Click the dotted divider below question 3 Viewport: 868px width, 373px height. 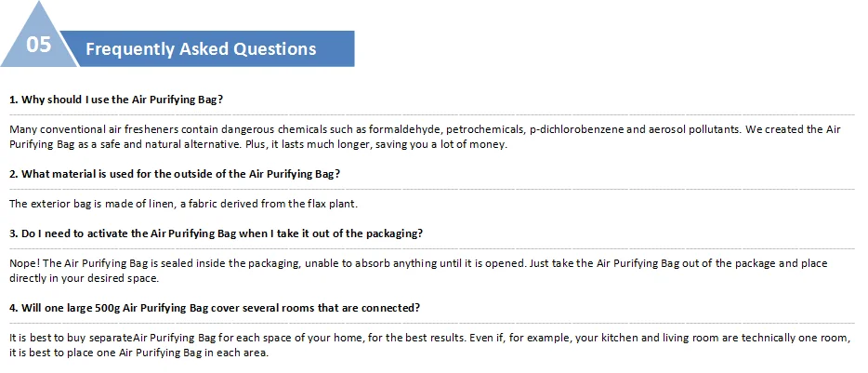pyautogui.click(x=432, y=248)
